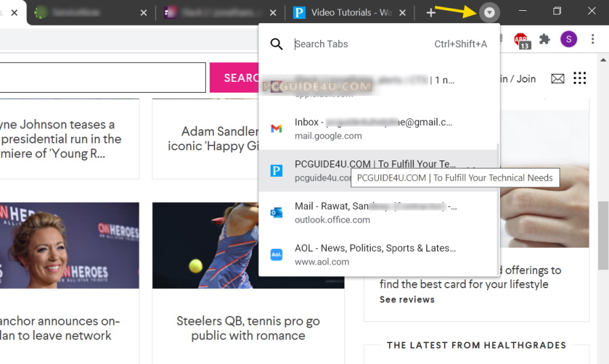Image resolution: width=609 pixels, height=364 pixels.
Task: Type in the Search Tabs field
Action: [x=359, y=44]
